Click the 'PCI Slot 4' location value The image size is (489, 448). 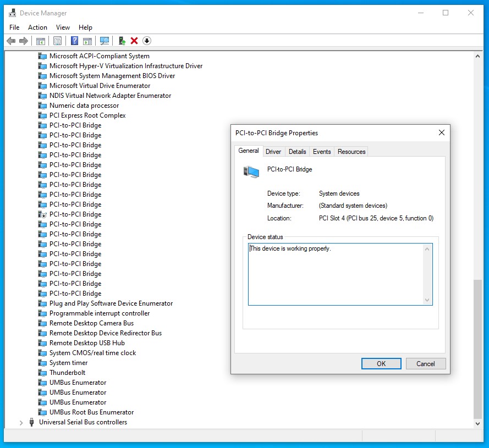click(x=376, y=218)
